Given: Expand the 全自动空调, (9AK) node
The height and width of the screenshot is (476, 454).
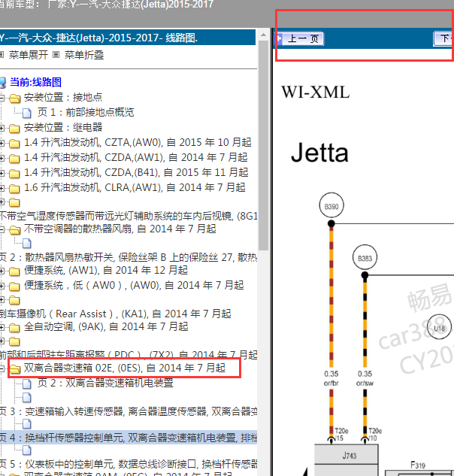Looking at the screenshot, I should (2, 328).
